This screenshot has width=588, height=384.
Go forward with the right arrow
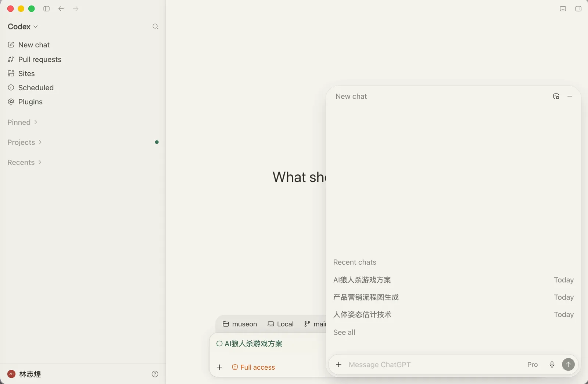76,9
